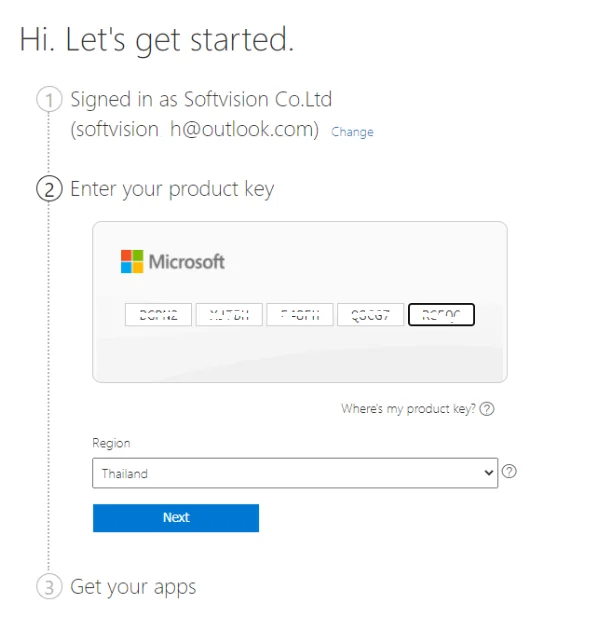Click the highlighted fifth product key box

(x=441, y=314)
